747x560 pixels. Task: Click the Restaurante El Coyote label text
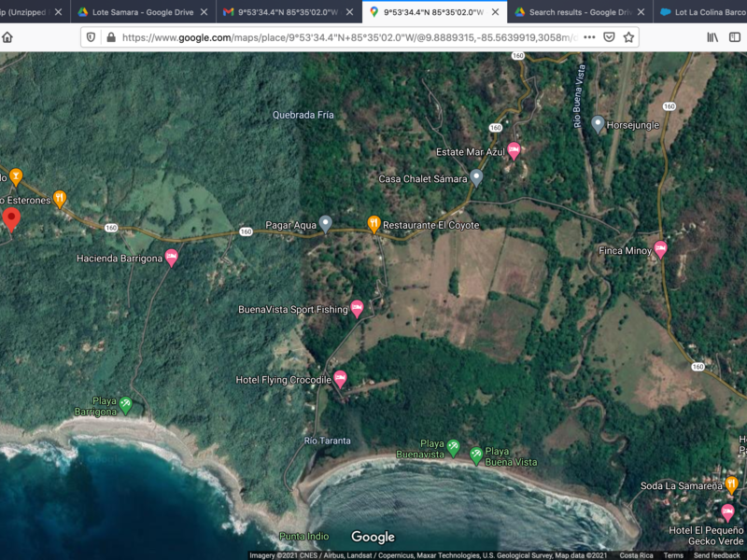431,225
